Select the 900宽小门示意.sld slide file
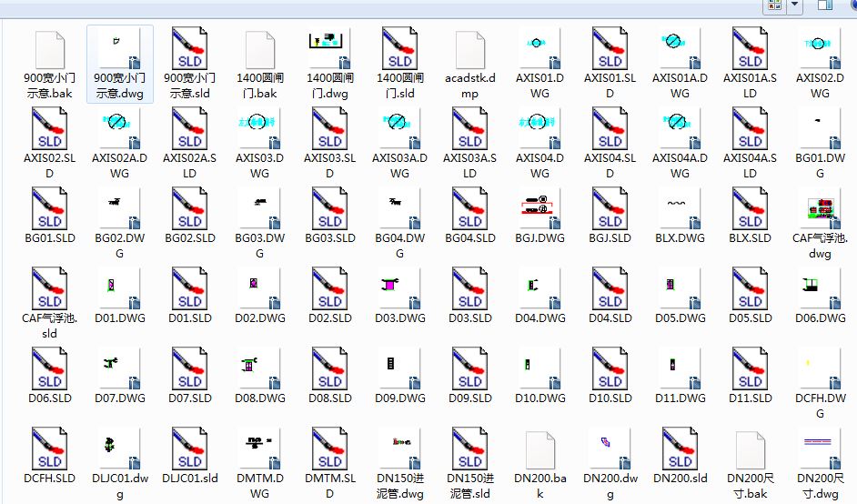The width and height of the screenshot is (857, 504). pos(189,49)
